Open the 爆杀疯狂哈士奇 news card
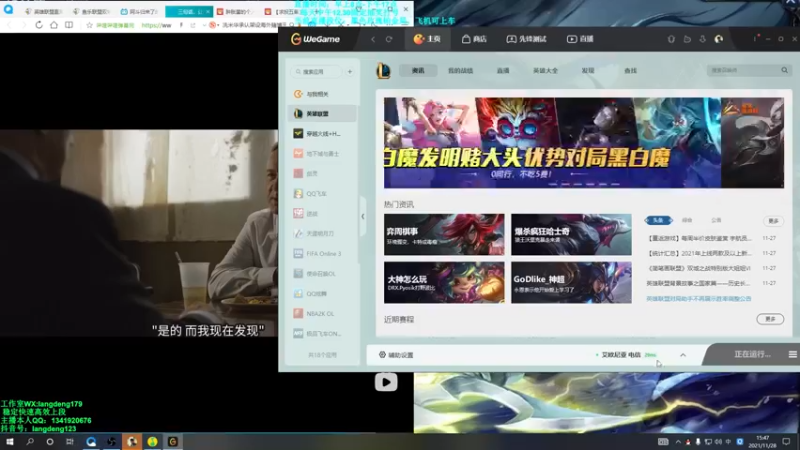 [571, 234]
